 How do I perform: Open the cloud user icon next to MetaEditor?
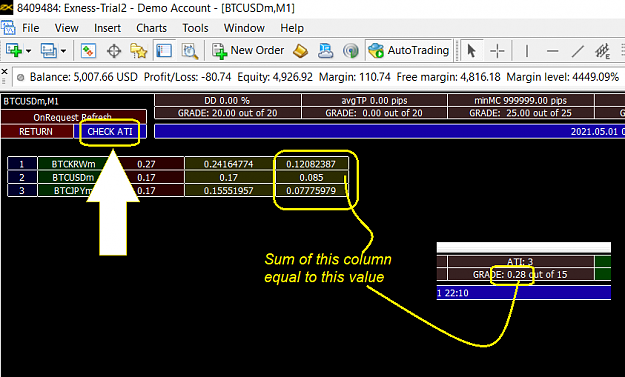[326, 51]
